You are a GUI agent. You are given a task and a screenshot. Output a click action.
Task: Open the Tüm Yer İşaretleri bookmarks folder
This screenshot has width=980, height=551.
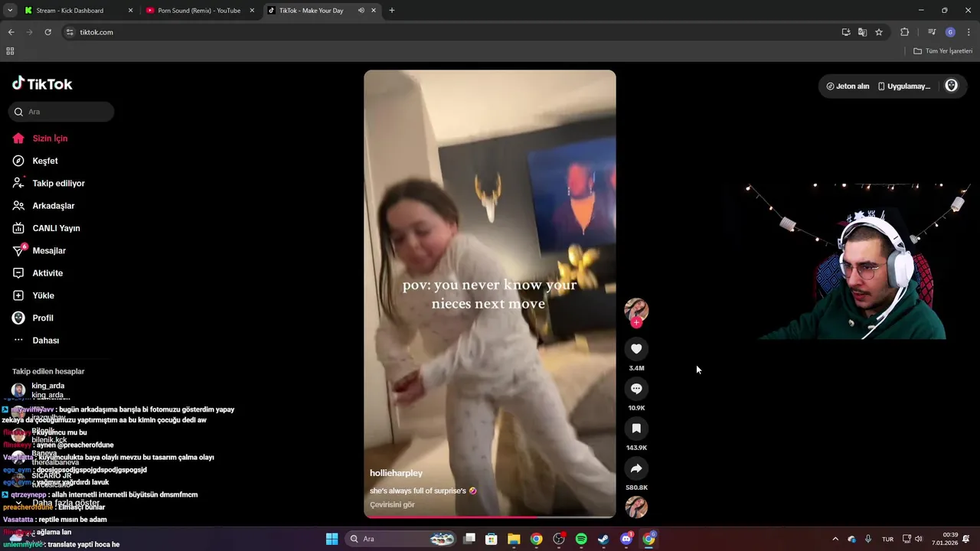[943, 51]
